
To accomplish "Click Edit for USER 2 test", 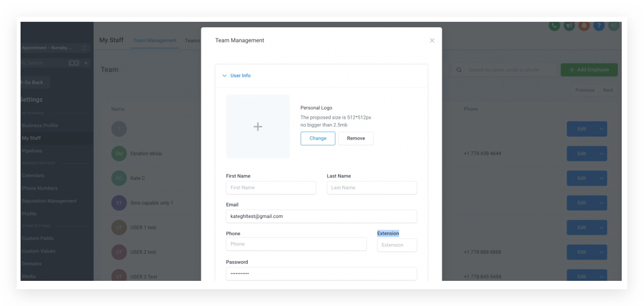I will pyautogui.click(x=581, y=252).
